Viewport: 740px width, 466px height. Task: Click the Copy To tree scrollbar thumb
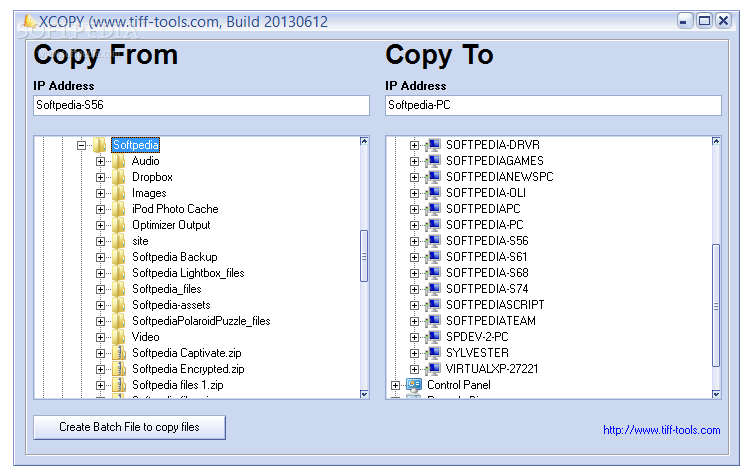(x=716, y=305)
